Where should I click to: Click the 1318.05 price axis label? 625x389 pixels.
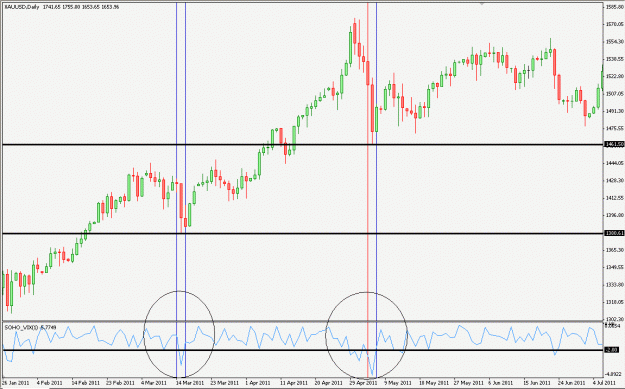(615, 302)
